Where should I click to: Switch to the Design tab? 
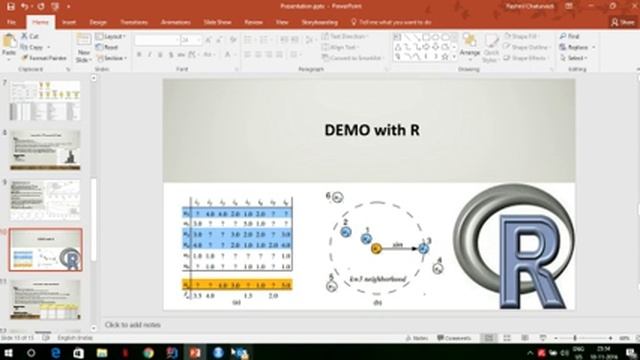click(x=98, y=22)
